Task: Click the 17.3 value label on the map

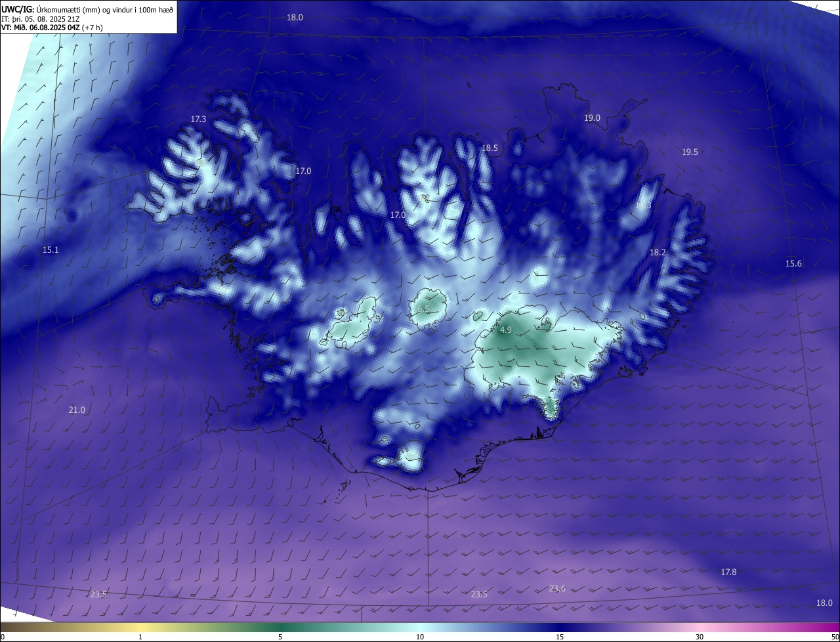Action: 199,119
